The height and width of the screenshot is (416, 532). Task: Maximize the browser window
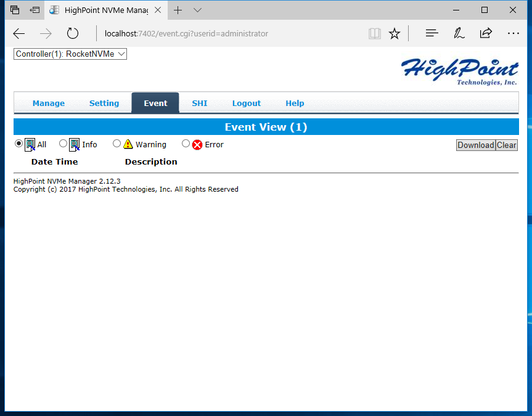(485, 10)
